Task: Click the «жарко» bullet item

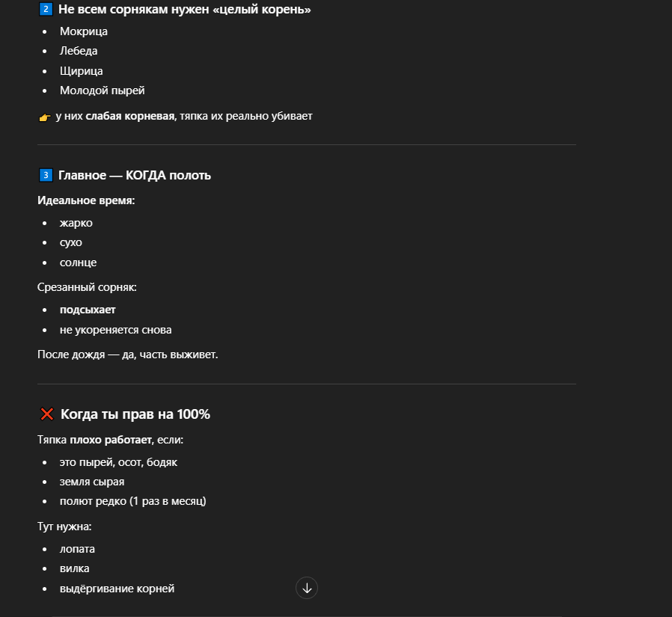Action: (x=76, y=223)
